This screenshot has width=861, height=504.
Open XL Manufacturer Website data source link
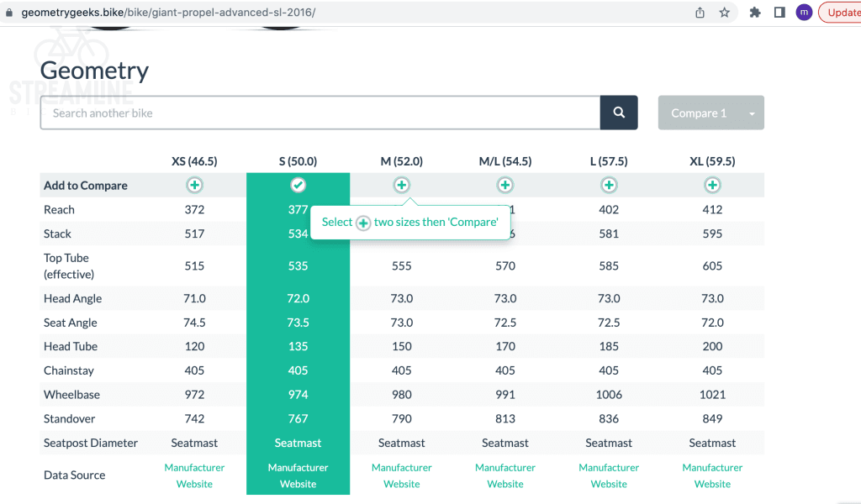[712, 475]
